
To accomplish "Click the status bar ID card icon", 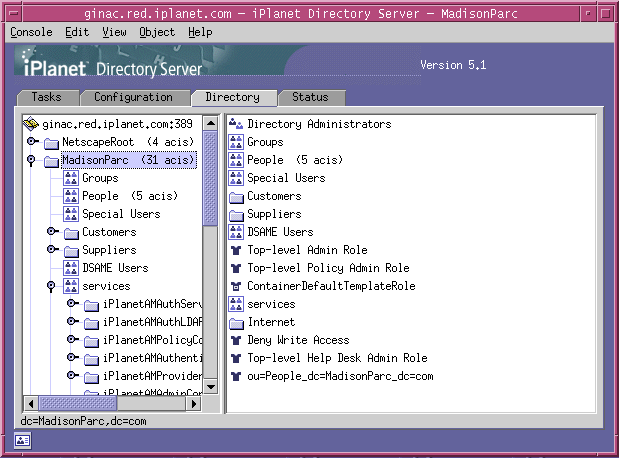I will coord(22,441).
